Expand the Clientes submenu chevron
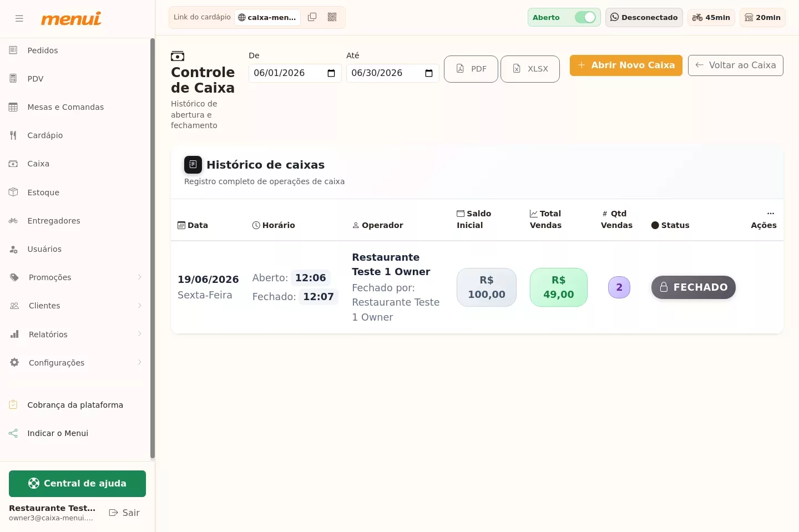 pyautogui.click(x=140, y=306)
